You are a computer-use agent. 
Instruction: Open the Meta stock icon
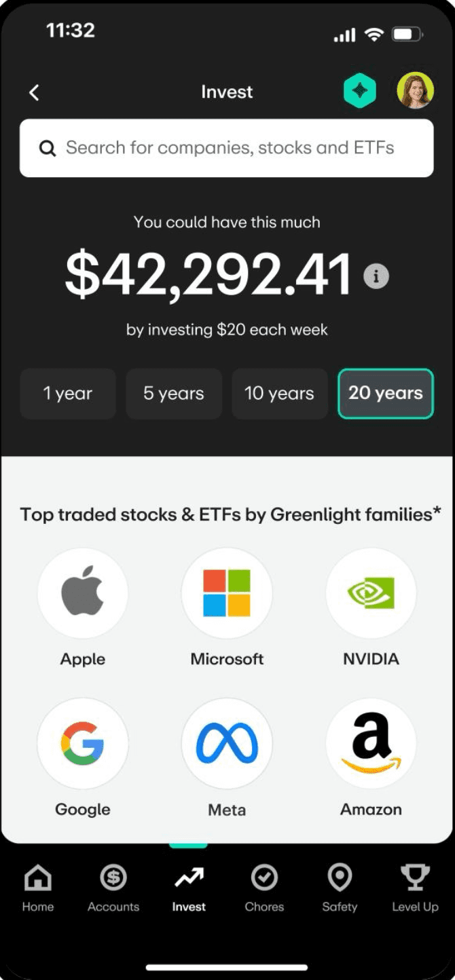[x=227, y=743]
